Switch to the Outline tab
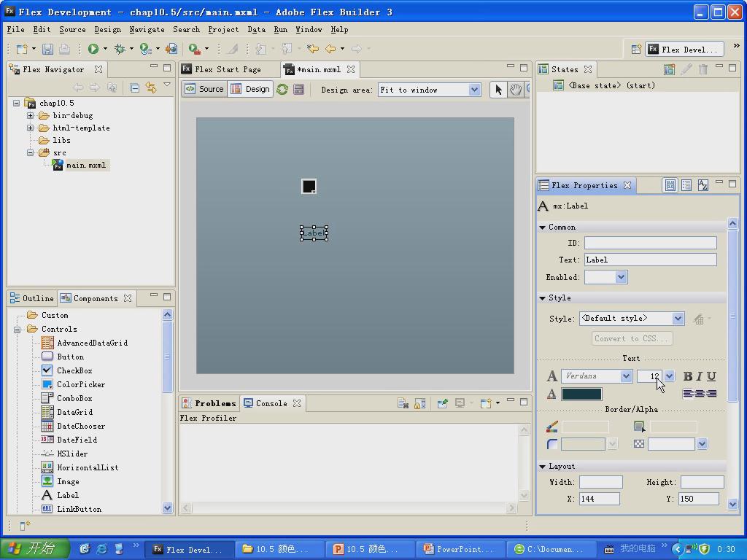This screenshot has height=560, width=747. pyautogui.click(x=32, y=298)
